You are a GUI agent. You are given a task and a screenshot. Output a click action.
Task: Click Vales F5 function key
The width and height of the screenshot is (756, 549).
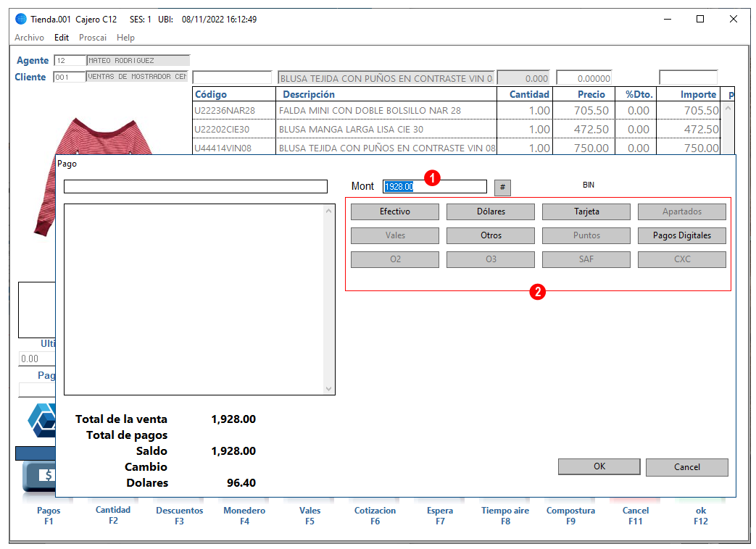[310, 516]
